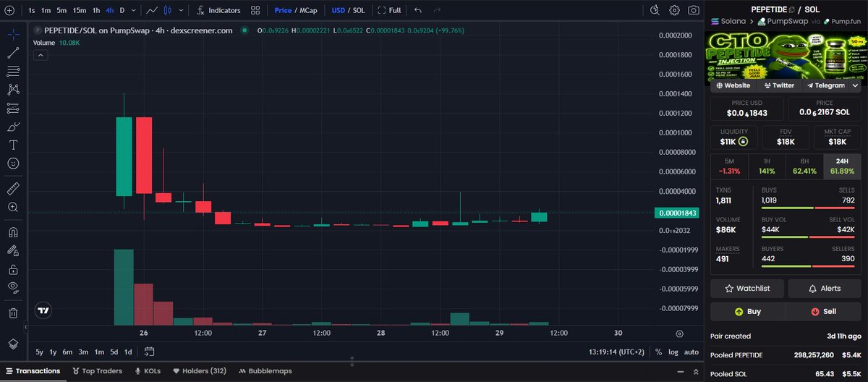Select the 1s timeframe
Image resolution: width=868 pixels, height=382 pixels.
[31, 10]
